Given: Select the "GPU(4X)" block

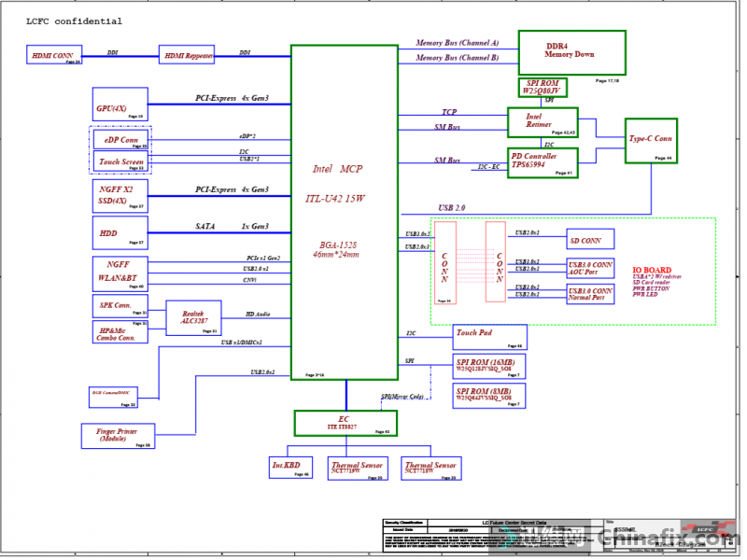Looking at the screenshot, I should pyautogui.click(x=120, y=105).
